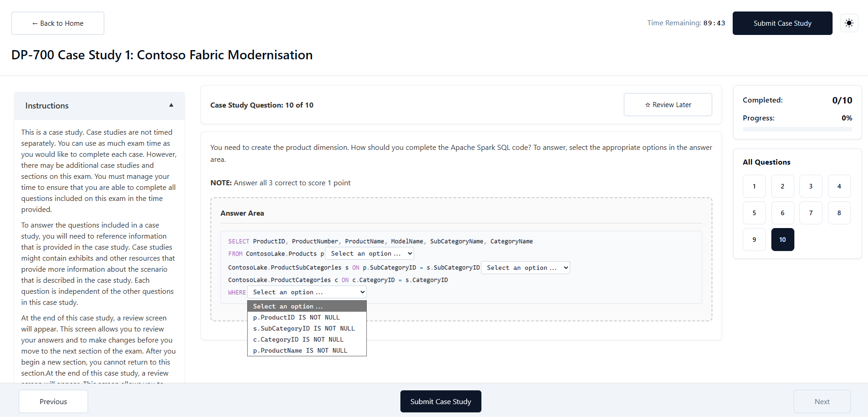This screenshot has width=868, height=417.
Task: Select current question 10 tile
Action: pos(782,240)
